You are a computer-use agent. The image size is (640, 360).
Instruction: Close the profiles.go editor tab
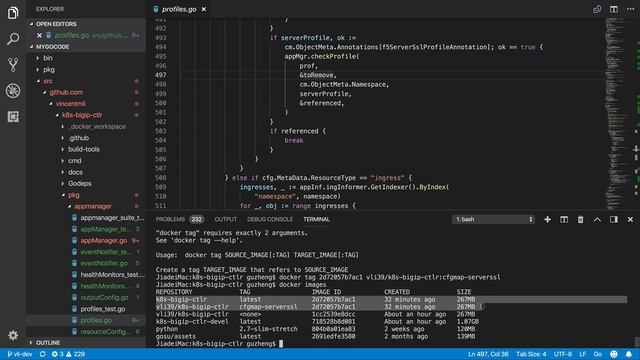click(x=204, y=9)
